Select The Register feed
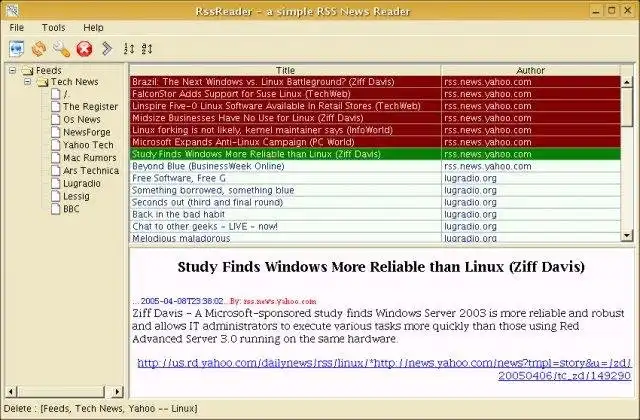The image size is (640, 420). (x=90, y=107)
